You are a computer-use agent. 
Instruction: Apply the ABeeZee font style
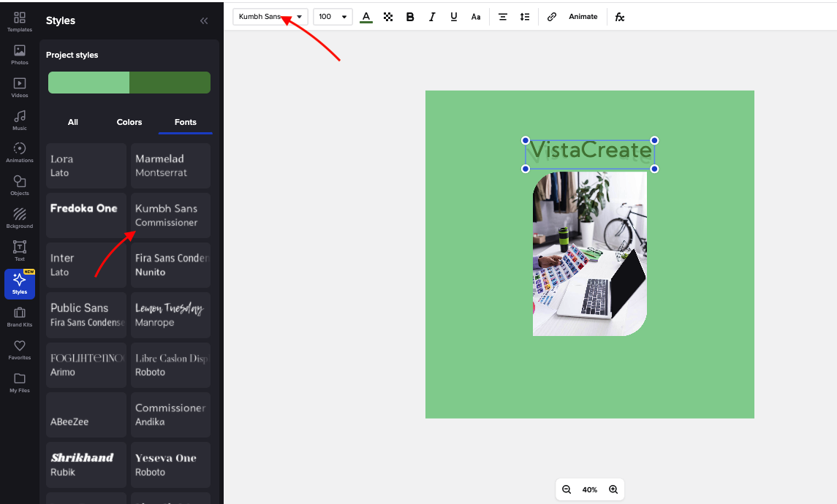(x=86, y=415)
